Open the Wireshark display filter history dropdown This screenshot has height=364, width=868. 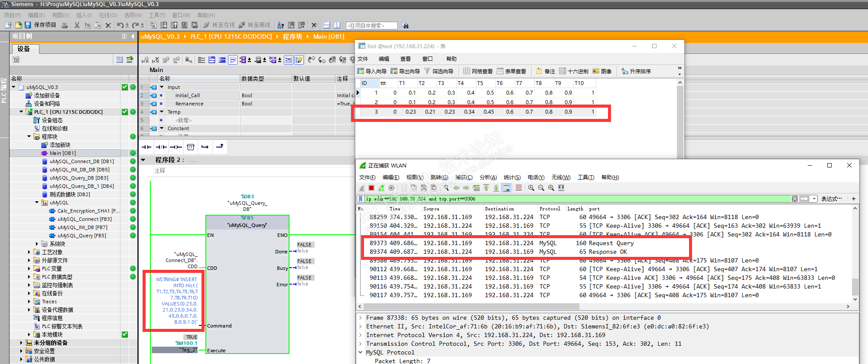[x=815, y=199]
